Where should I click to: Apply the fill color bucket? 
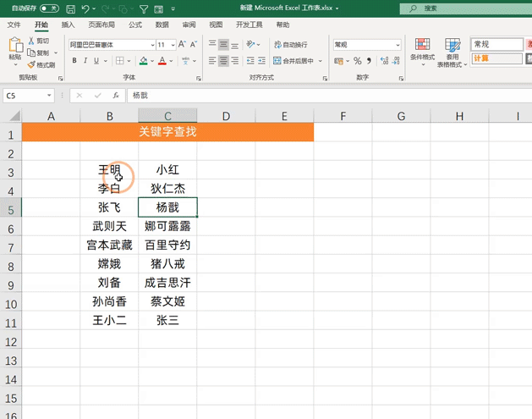(144, 61)
